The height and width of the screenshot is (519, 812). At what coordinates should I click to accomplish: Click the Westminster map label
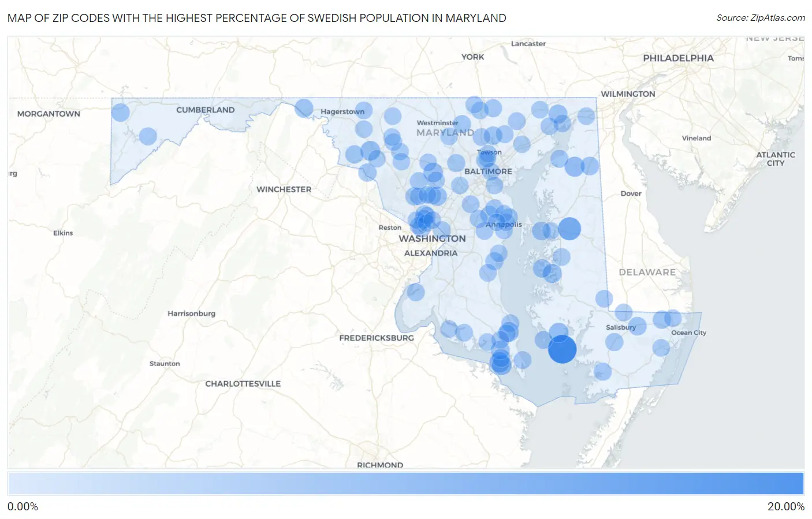(437, 123)
